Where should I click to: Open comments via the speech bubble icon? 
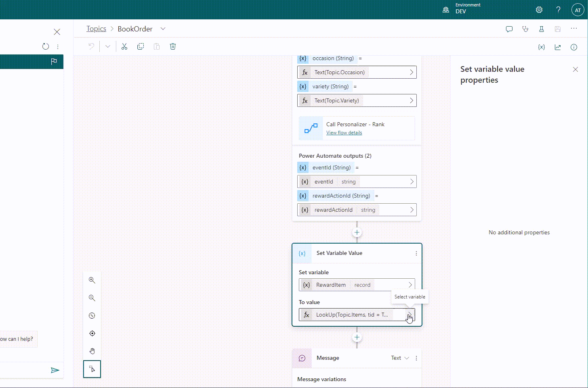coord(509,29)
